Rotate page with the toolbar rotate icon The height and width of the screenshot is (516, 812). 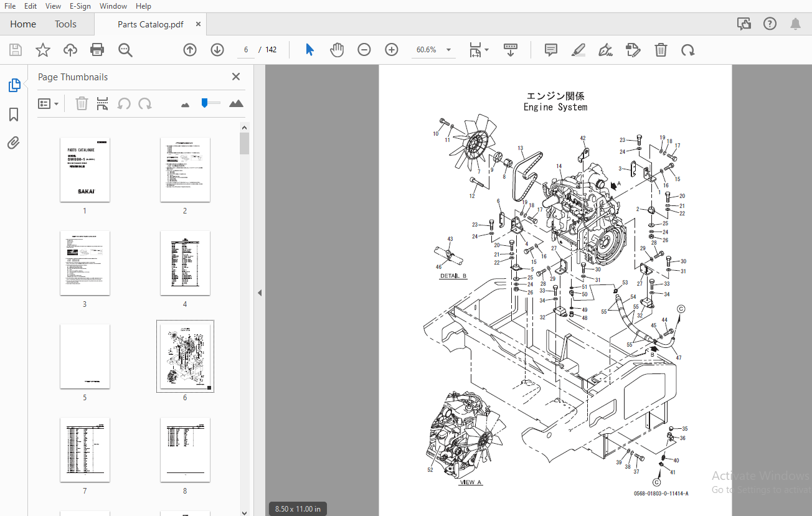click(688, 50)
